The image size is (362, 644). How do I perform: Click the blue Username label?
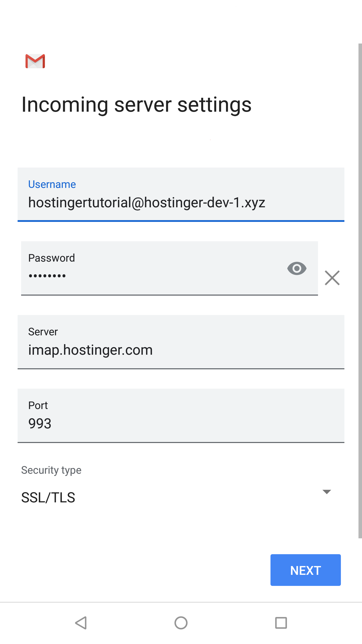coord(52,184)
